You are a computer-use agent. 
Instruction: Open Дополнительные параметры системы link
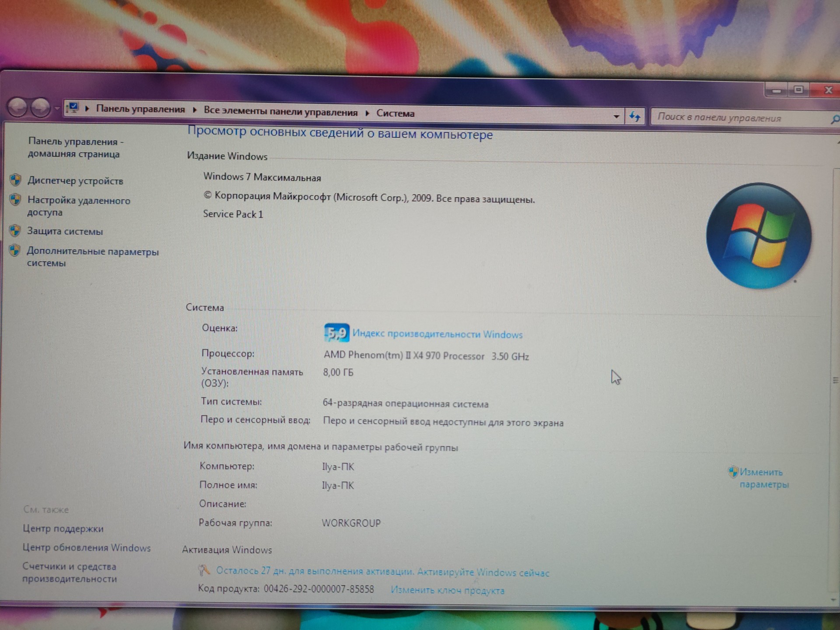pyautogui.click(x=92, y=257)
